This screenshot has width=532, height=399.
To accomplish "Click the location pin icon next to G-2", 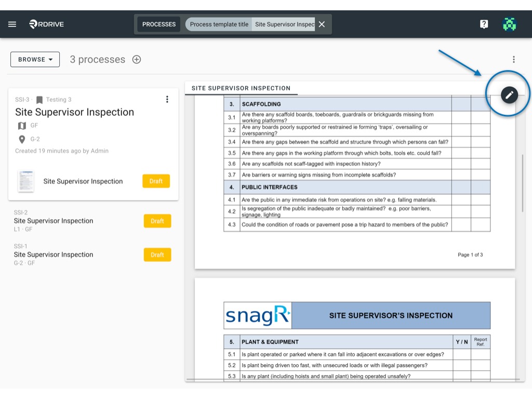I will click(22, 139).
